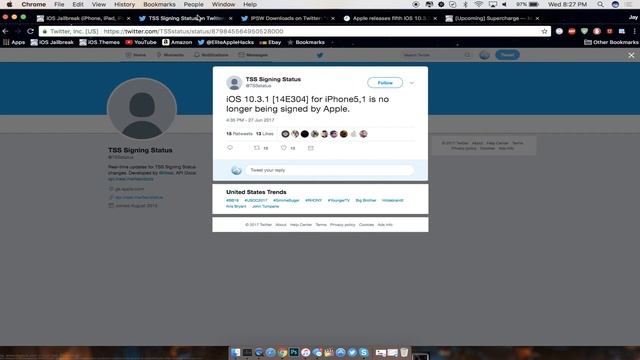640x360 pixels.
Task: Open the Home tab on Twitter
Action: coord(136,55)
